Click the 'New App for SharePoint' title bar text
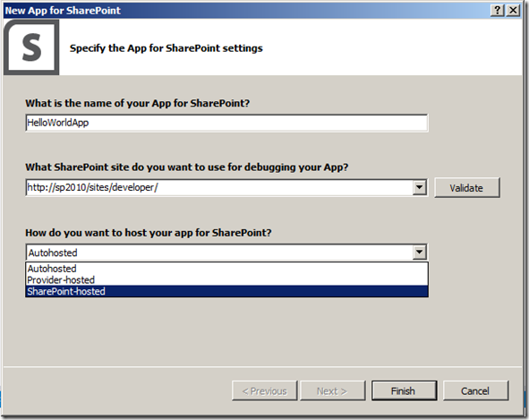This screenshot has width=529, height=420. tap(63, 11)
